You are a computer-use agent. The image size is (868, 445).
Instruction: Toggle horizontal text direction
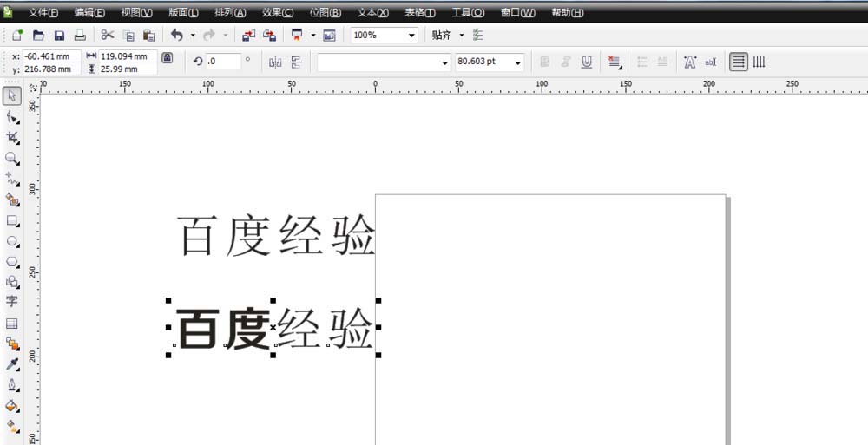[738, 62]
